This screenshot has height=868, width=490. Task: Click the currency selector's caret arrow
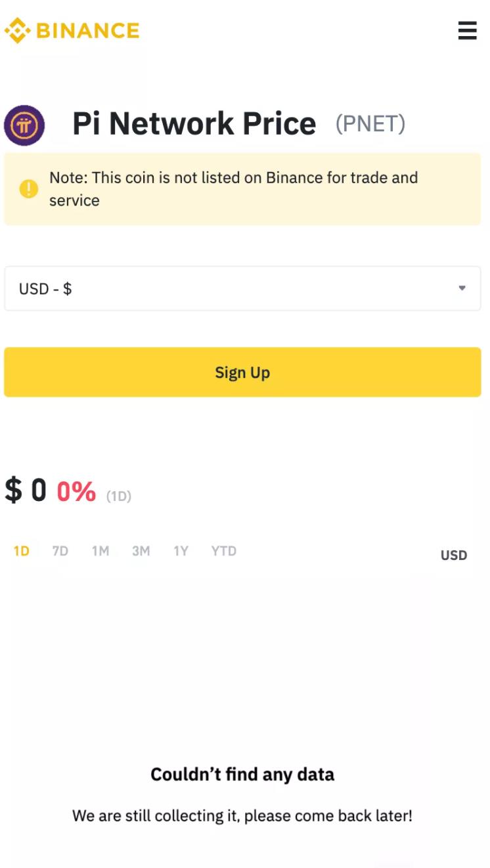(462, 288)
